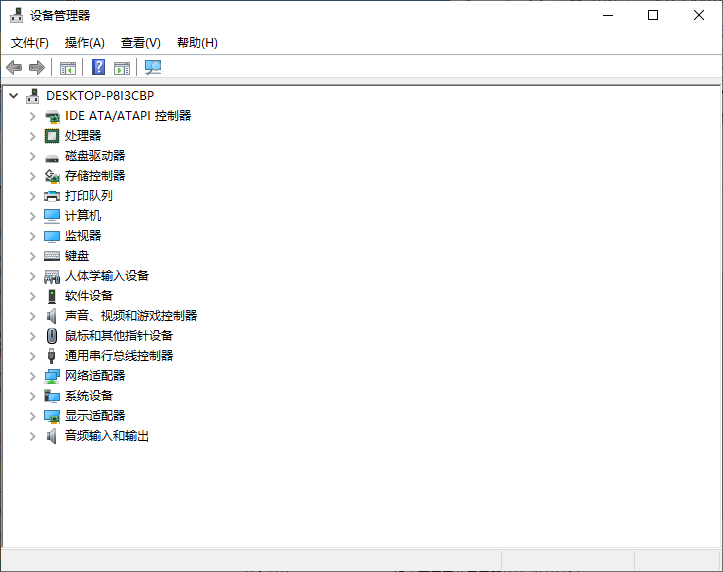Image resolution: width=723 pixels, height=572 pixels.
Task: Select the 网络适配器 label
Action: (x=95, y=376)
